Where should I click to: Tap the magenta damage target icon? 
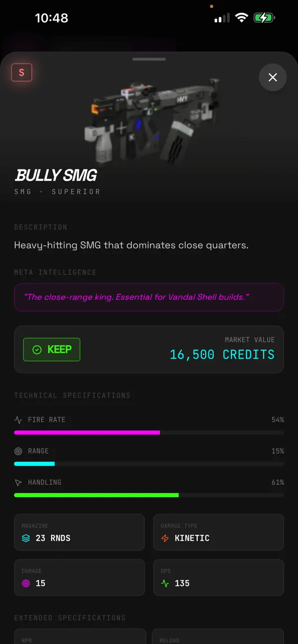coord(26,583)
